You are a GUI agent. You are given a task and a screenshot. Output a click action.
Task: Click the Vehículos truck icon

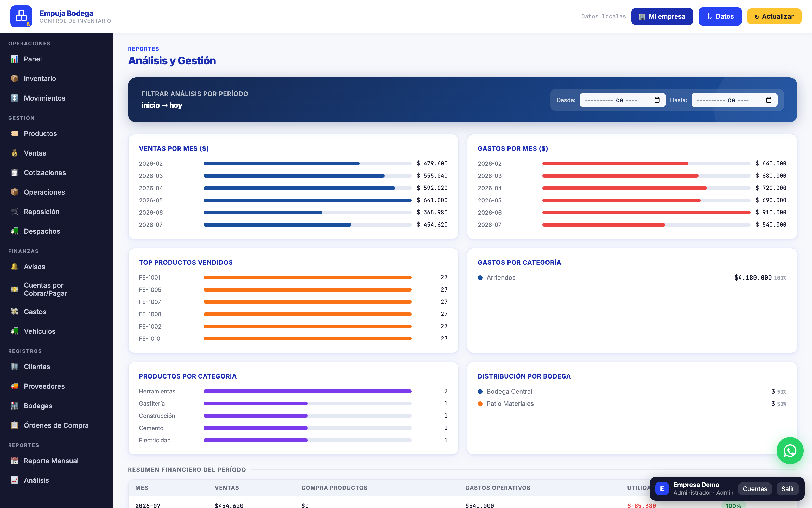(x=14, y=331)
